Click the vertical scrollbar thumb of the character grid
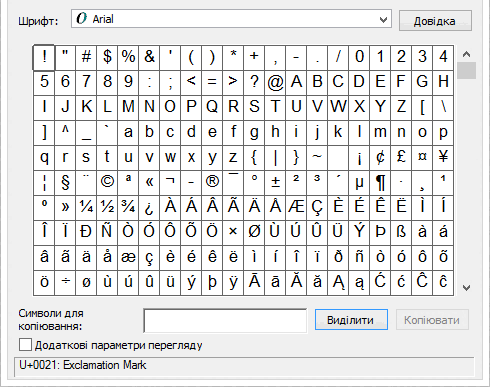This screenshot has width=490, height=387. pos(466,70)
